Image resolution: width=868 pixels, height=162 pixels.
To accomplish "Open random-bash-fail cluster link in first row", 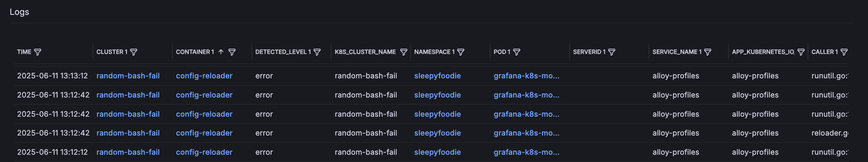I will coord(128,76).
